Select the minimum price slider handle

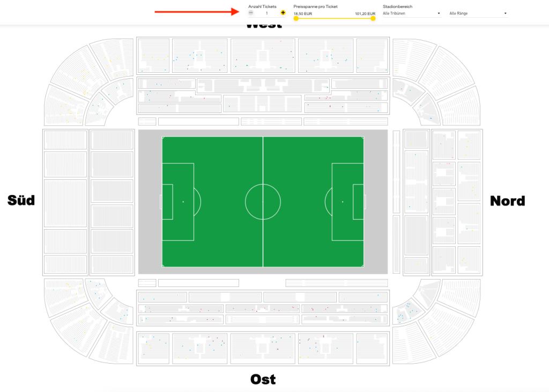296,19
